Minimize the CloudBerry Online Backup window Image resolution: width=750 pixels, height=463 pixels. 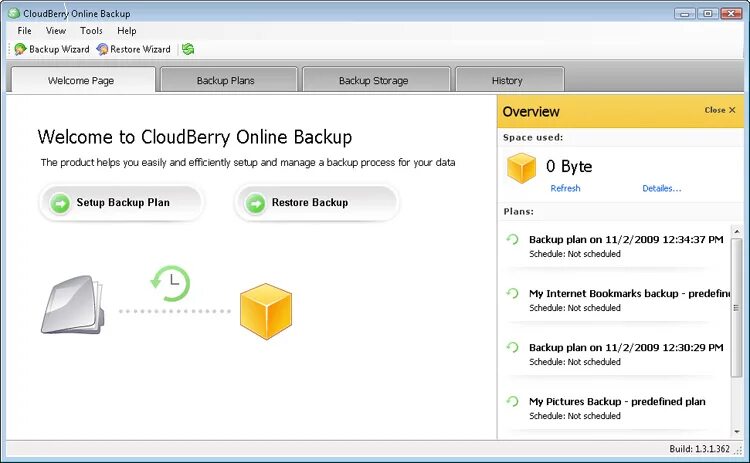(x=684, y=13)
